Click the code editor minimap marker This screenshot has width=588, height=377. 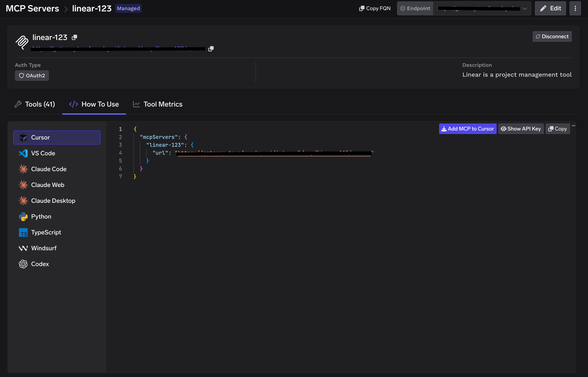[573, 126]
